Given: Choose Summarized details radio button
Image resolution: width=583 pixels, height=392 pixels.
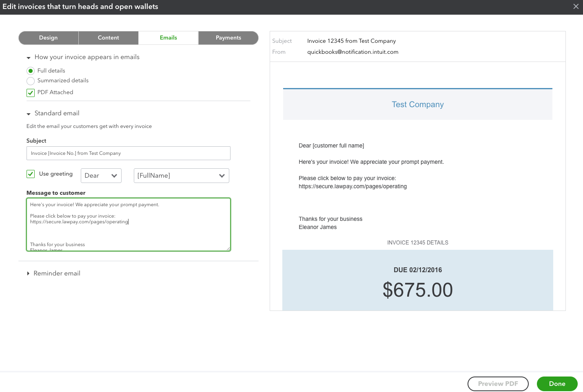Looking at the screenshot, I should pos(31,81).
